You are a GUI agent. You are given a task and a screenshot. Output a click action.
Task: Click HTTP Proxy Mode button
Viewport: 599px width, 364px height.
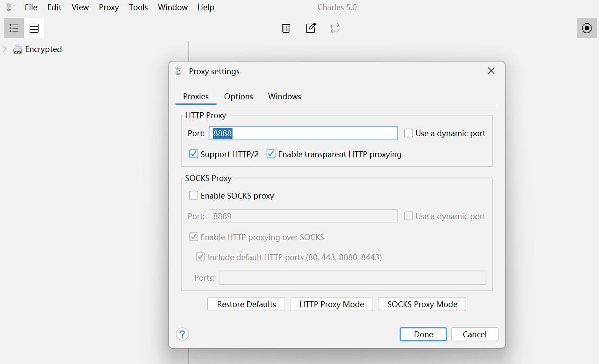pos(331,304)
